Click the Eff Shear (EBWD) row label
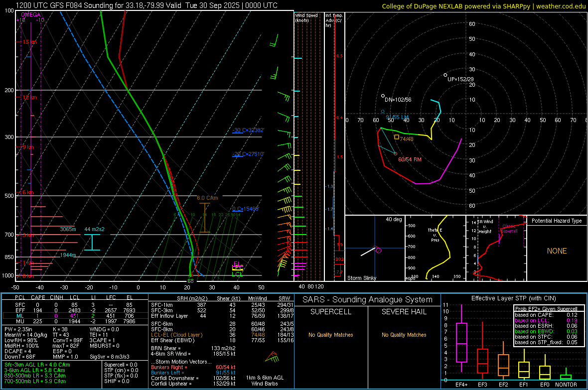 172,341
